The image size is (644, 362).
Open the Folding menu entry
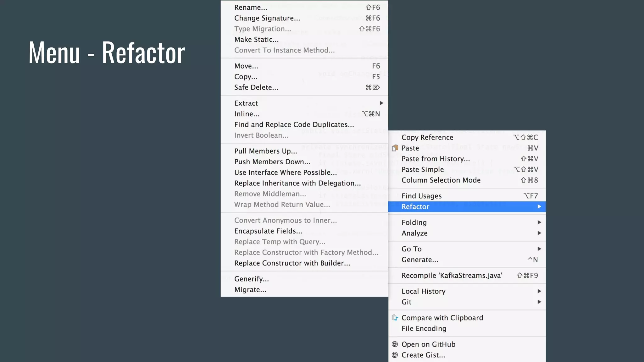coord(467,222)
